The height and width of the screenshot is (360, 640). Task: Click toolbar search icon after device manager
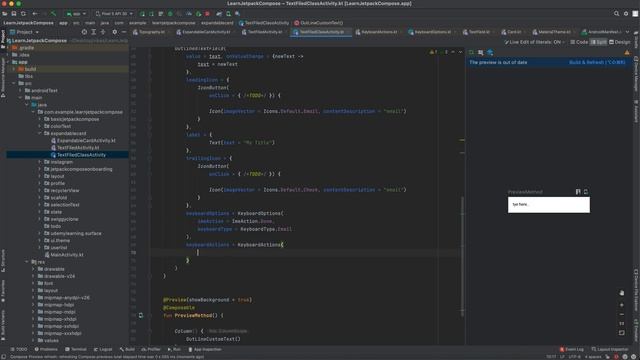(238, 14)
